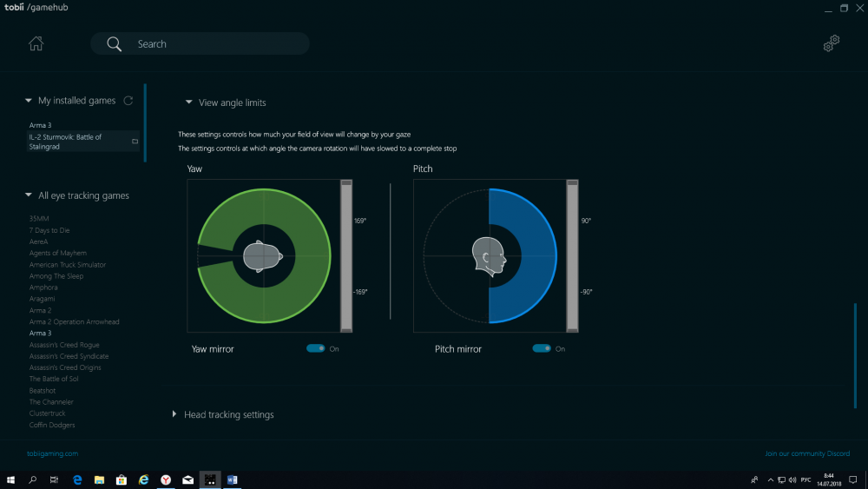Select Arma 3 in all games list
Screen dimensions: 868x489
(x=41, y=333)
